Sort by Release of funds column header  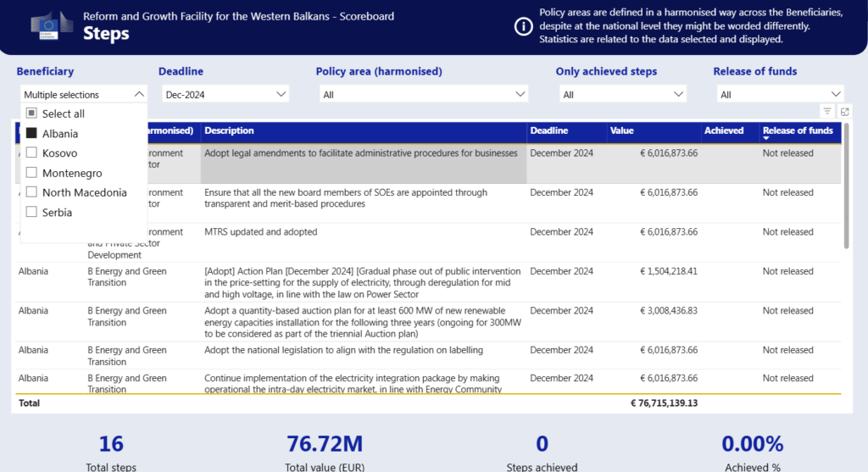tap(798, 130)
